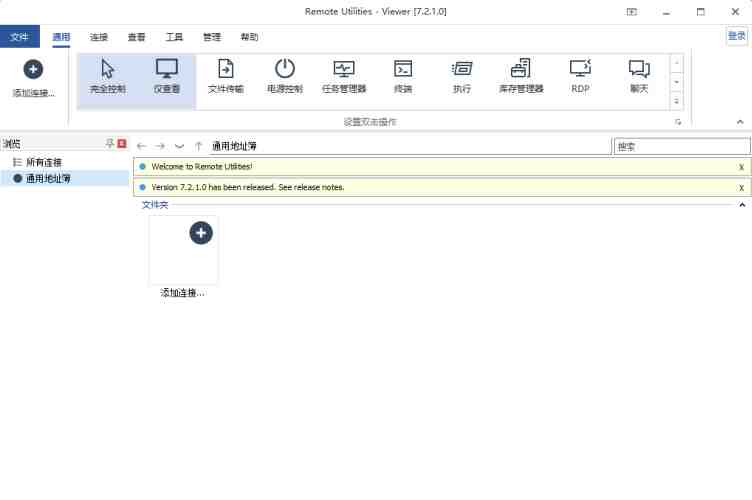The width and height of the screenshot is (752, 500).
Task: Switch to the 通用 ribbon tab
Action: [x=61, y=37]
